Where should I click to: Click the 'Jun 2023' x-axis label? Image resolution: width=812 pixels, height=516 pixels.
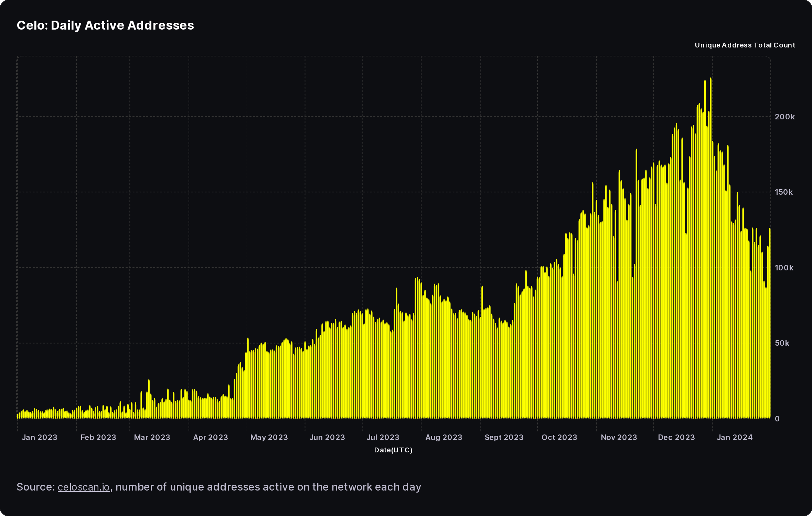pyautogui.click(x=327, y=437)
